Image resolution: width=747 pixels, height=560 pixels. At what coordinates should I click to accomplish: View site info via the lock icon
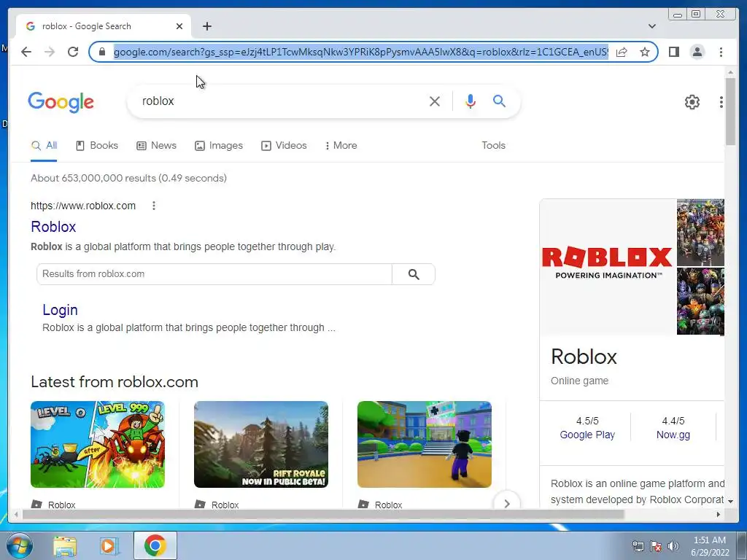(101, 52)
